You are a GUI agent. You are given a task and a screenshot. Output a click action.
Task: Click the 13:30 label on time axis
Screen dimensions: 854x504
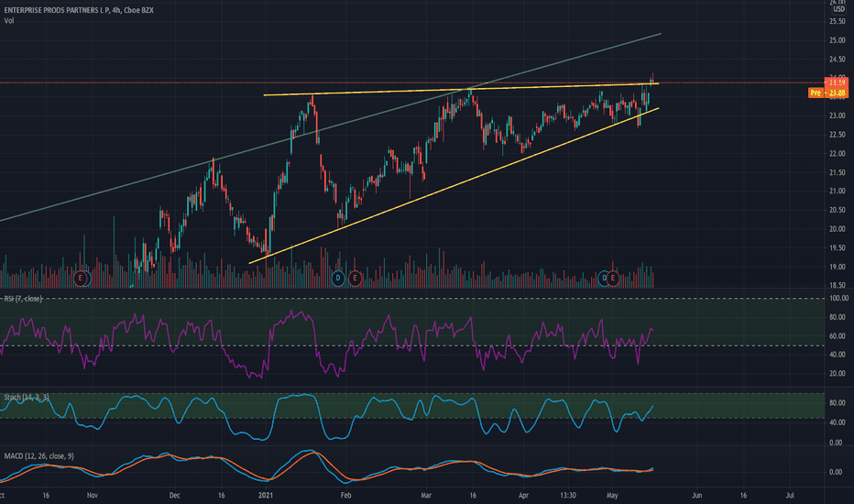pos(568,495)
